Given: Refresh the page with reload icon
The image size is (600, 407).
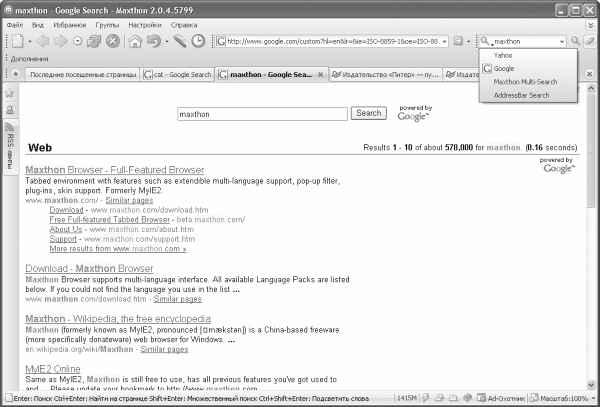Looking at the screenshot, I should pyautogui.click(x=94, y=41).
